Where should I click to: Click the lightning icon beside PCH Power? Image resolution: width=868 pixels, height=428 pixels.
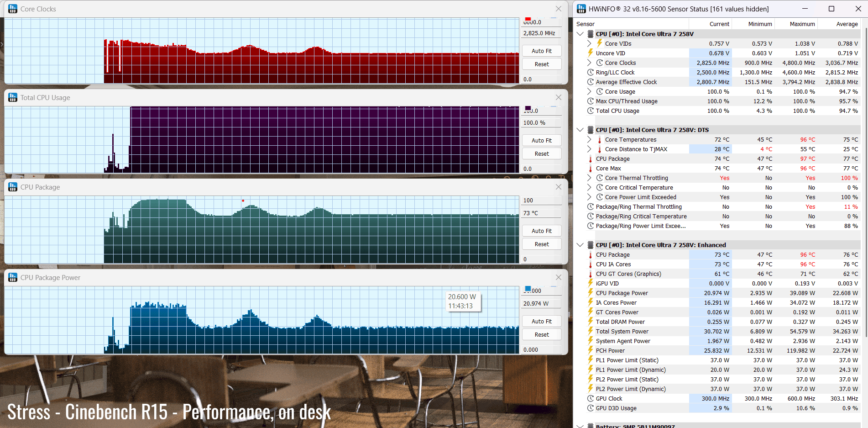tap(591, 350)
